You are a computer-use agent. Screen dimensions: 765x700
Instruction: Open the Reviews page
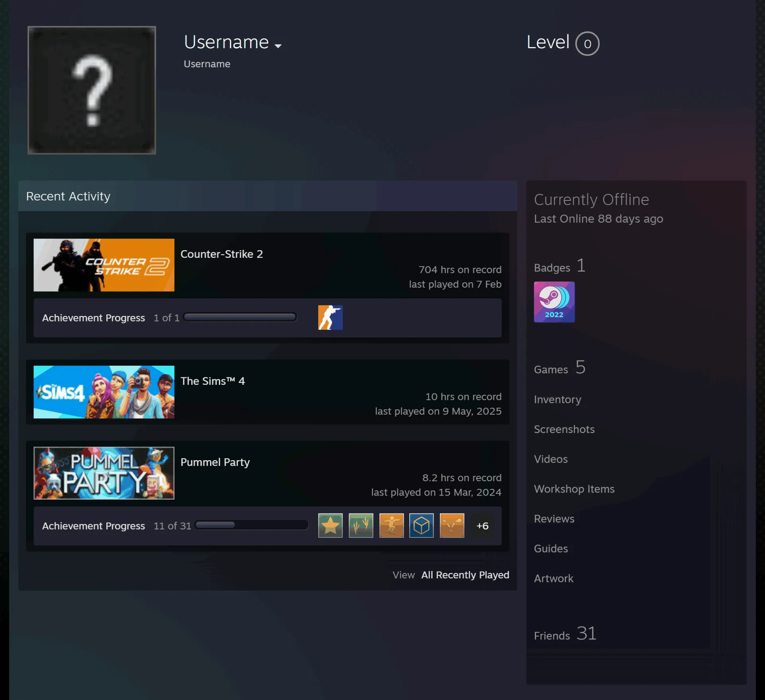coord(554,519)
